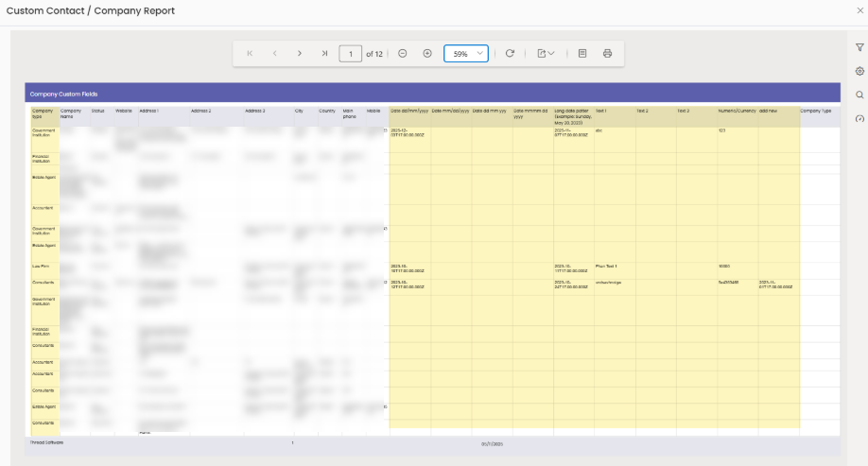Viewport: 868px width, 466px height.
Task: Click the Company Name column header
Action: coord(73,113)
